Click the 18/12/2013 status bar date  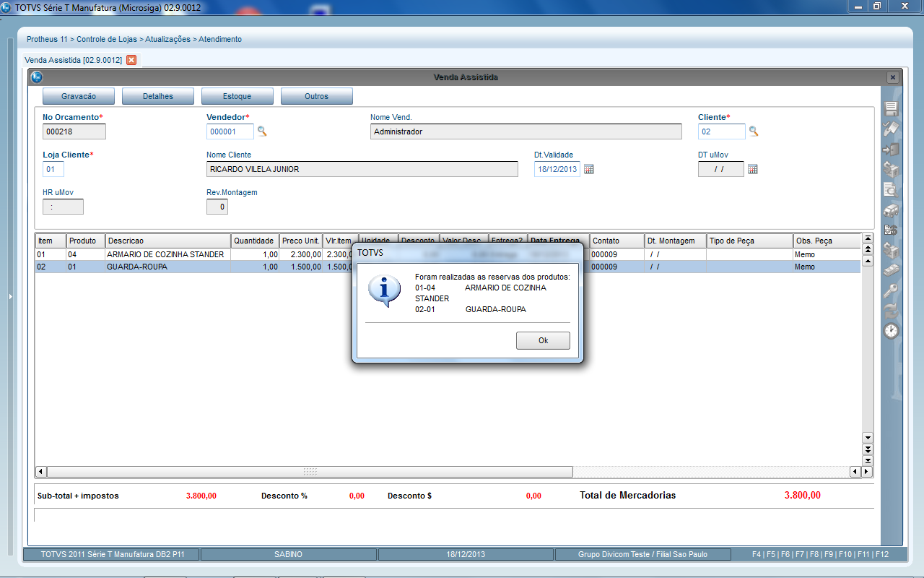tap(466, 555)
